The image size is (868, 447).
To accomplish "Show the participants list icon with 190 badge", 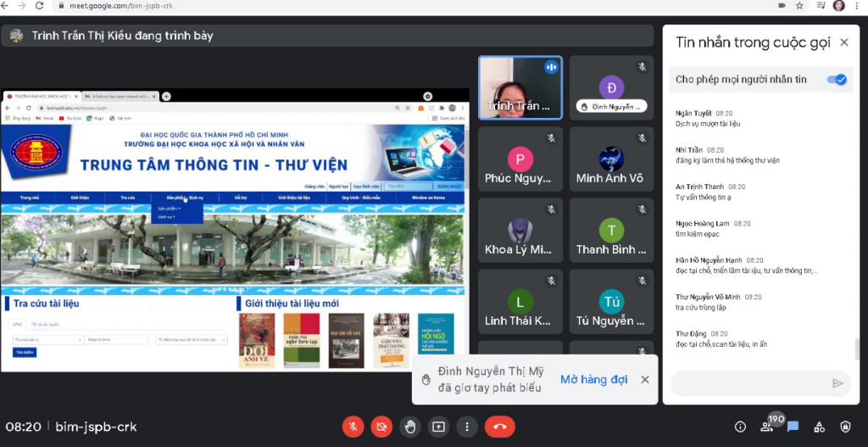I will click(766, 427).
